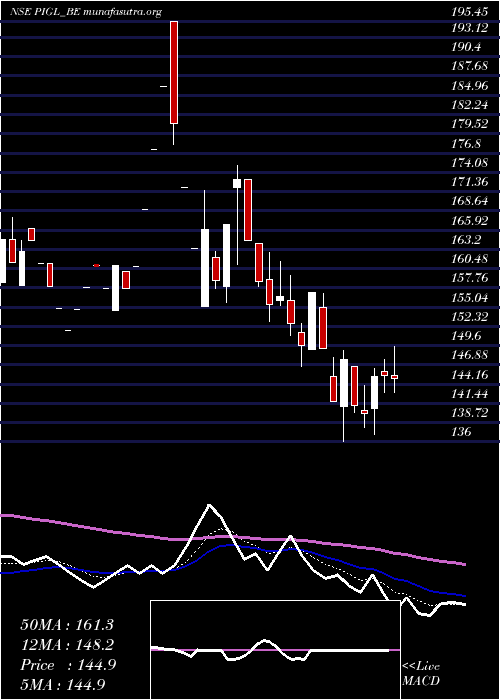Click the 168.64 price level
Viewport: 500px width, 700px height.
point(471,201)
